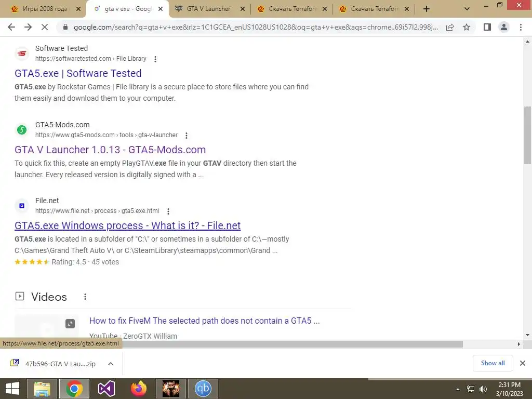532x399 pixels.
Task: Share this page icon in address bar
Action: (450, 27)
